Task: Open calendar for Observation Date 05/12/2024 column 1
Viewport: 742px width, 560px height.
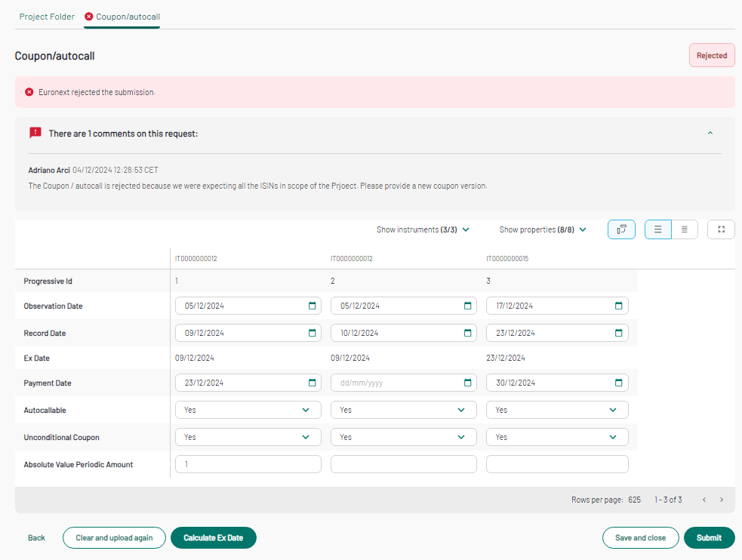Action: (312, 306)
